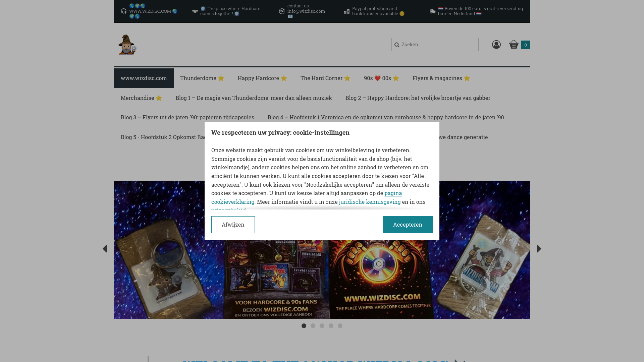Click the wizard logo icon
Screen dimensions: 644x362
click(x=127, y=45)
